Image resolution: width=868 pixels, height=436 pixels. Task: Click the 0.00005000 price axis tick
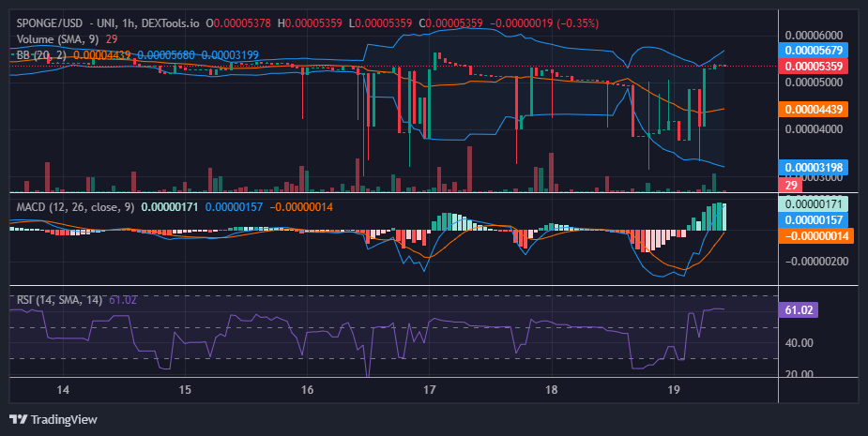click(x=814, y=83)
